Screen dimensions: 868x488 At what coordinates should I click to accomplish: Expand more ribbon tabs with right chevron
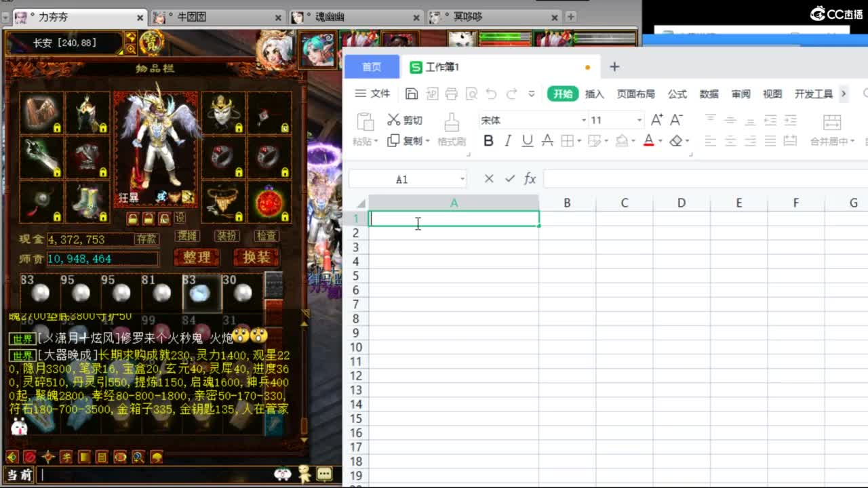pos(844,94)
